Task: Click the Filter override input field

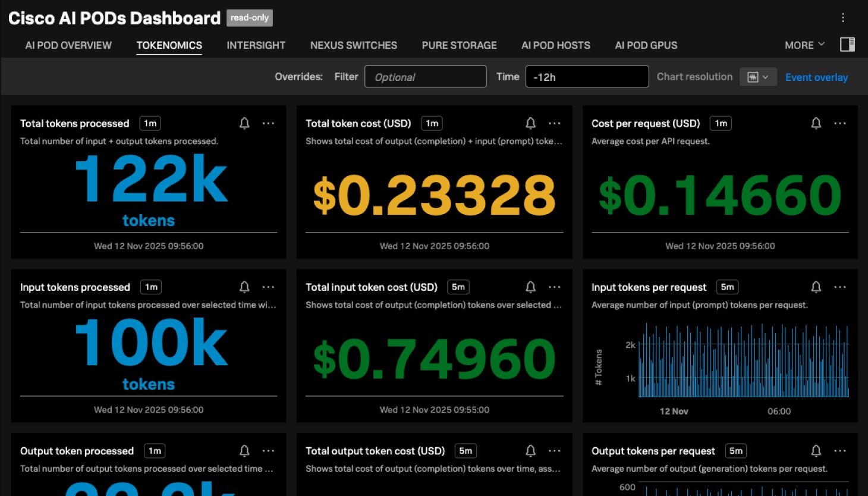Action: (426, 77)
